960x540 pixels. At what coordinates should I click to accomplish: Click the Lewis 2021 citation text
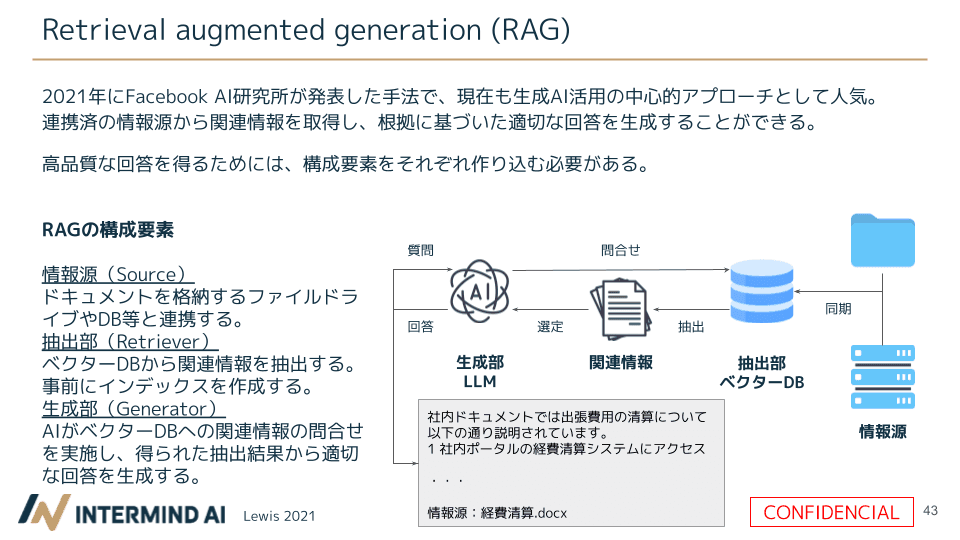click(279, 516)
